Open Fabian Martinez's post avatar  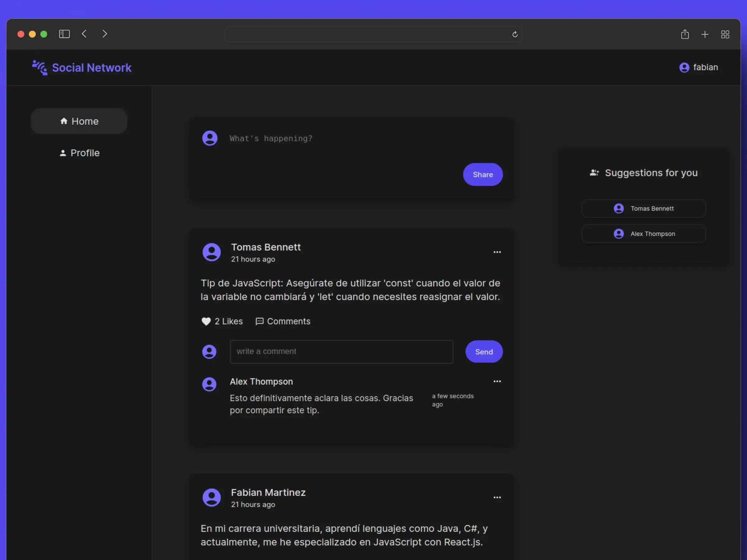(211, 497)
